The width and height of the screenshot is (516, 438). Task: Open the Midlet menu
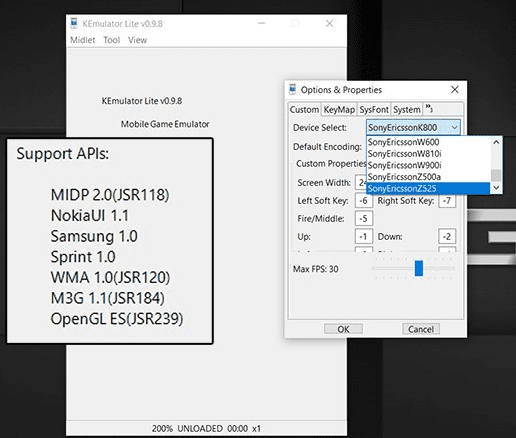[x=83, y=40]
